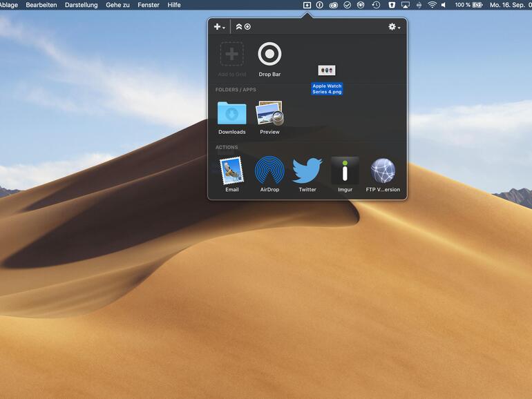532x399 pixels.
Task: Click the Twitter bird action
Action: [x=307, y=171]
